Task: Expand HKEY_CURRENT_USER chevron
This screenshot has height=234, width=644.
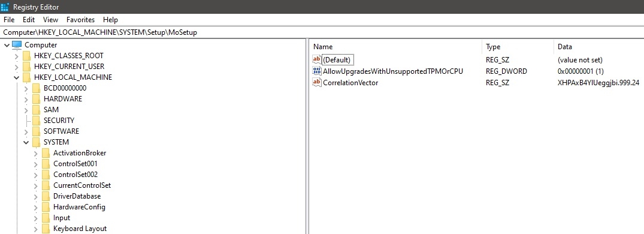Action: point(16,67)
